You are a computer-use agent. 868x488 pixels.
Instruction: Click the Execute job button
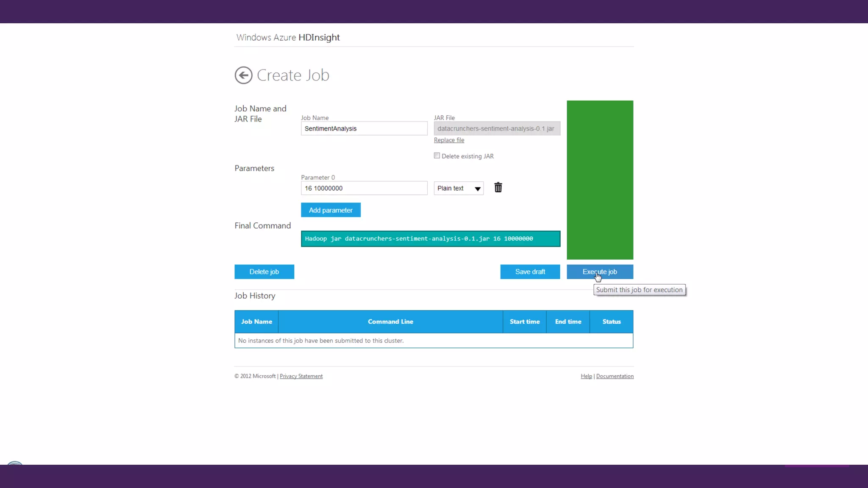tap(600, 272)
